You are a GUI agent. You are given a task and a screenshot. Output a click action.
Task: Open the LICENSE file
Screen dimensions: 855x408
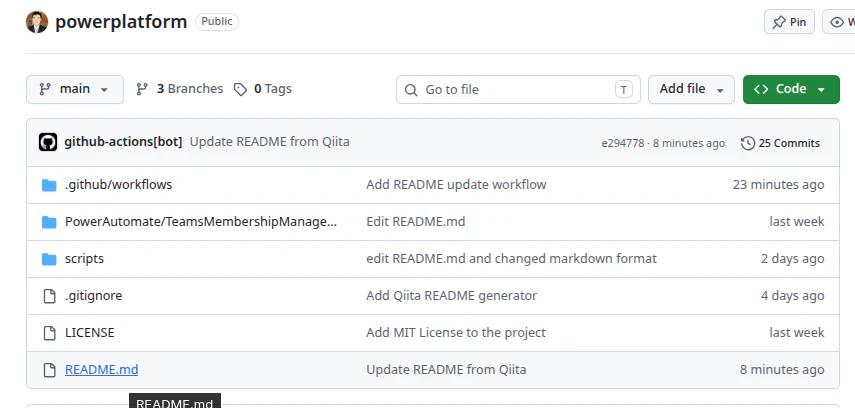[x=89, y=333]
